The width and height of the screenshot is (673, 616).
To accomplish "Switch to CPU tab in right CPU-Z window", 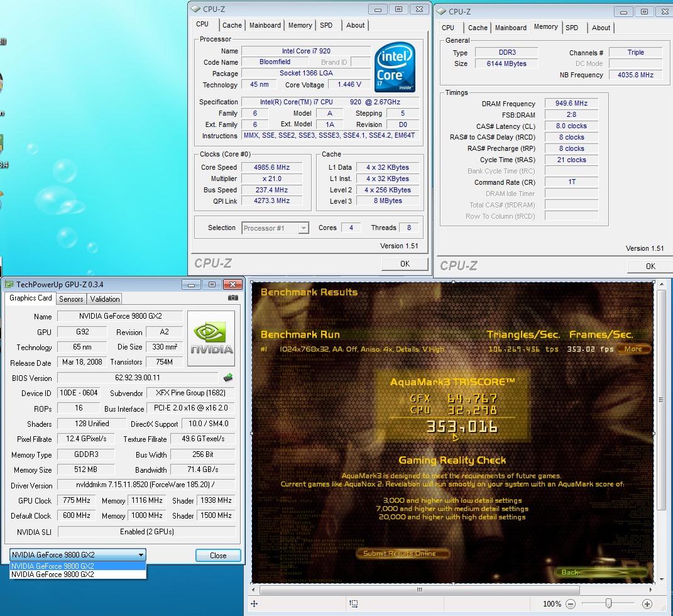I will pyautogui.click(x=447, y=28).
